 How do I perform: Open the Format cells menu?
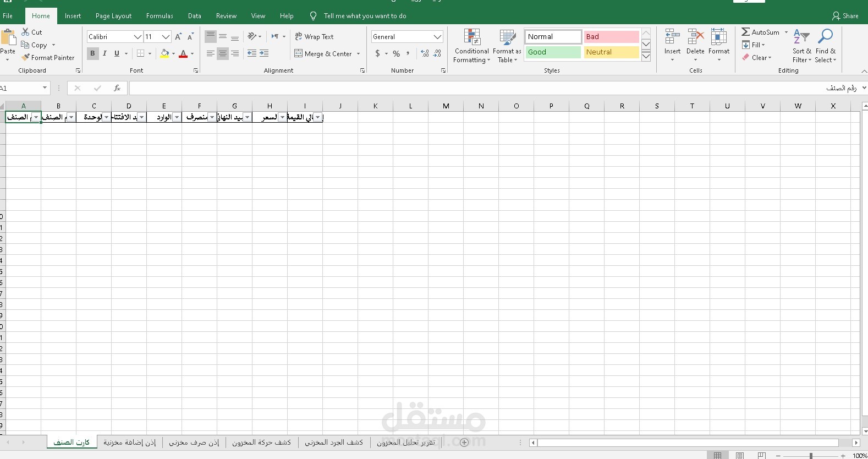click(x=719, y=45)
